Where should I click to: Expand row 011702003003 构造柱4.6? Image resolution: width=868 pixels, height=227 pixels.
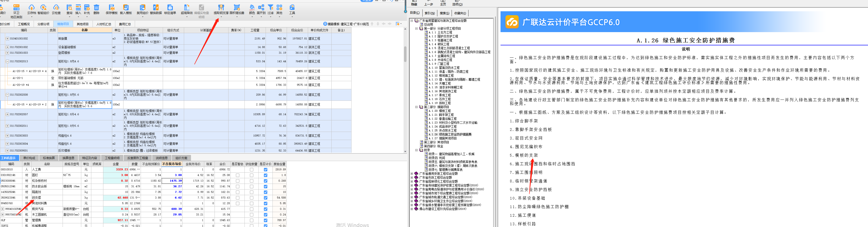click(x=7, y=136)
